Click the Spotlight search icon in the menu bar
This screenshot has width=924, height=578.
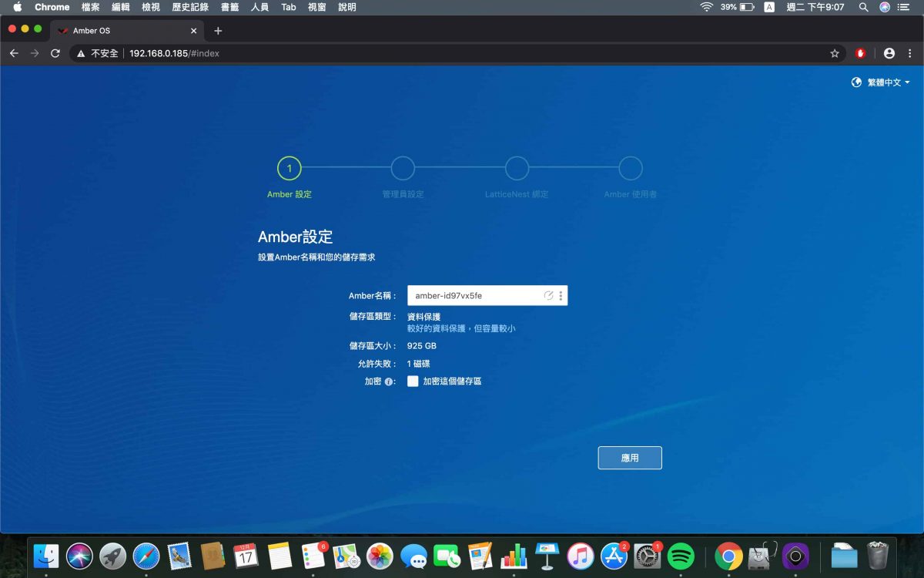tap(864, 7)
